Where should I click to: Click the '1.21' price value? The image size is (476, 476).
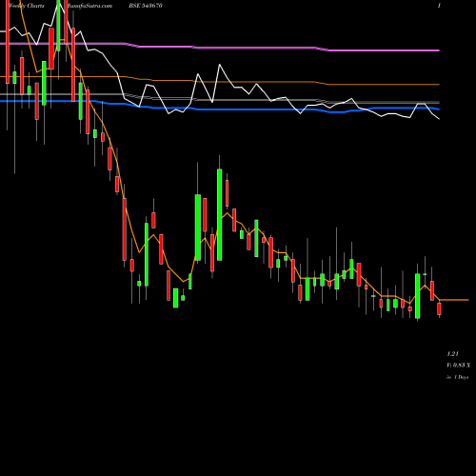click(x=452, y=354)
